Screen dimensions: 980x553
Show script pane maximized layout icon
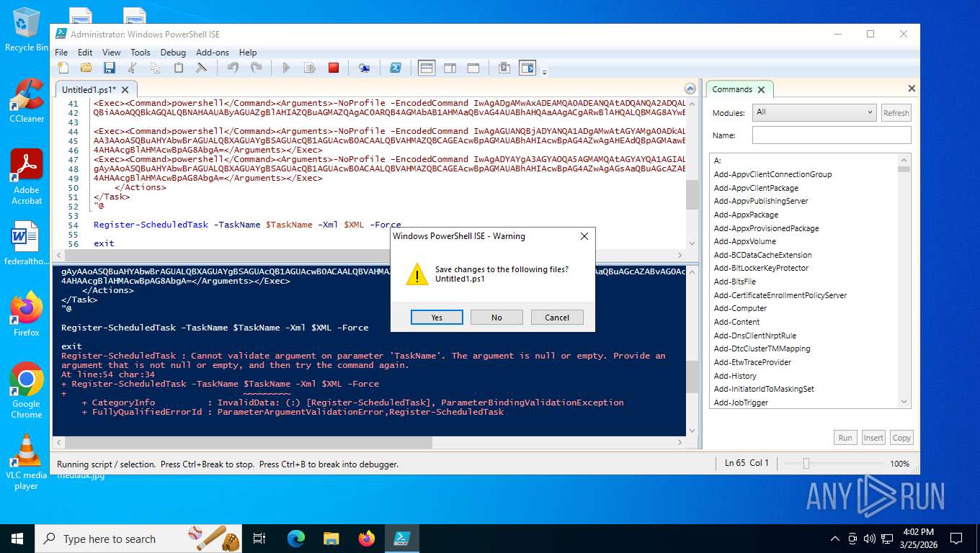[473, 68]
